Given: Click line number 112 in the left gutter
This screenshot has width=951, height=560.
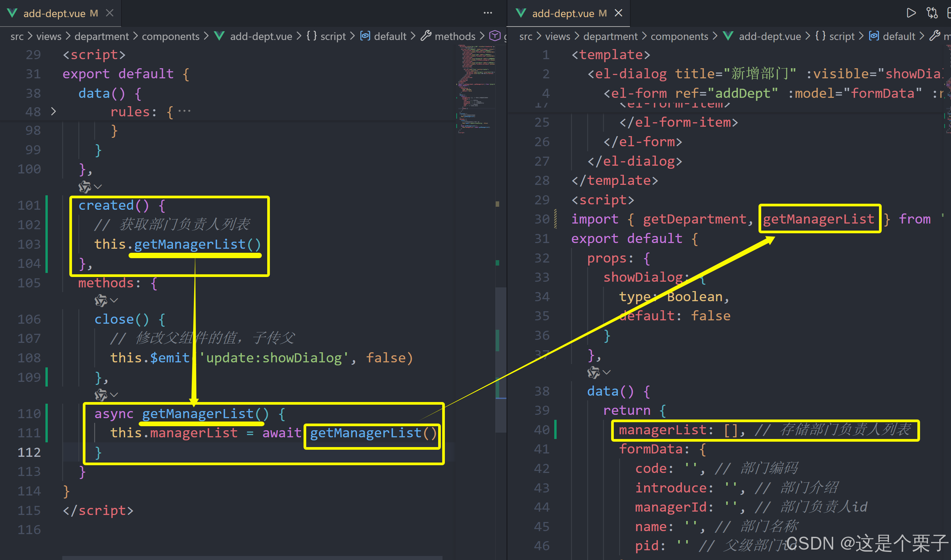Looking at the screenshot, I should pyautogui.click(x=29, y=452).
